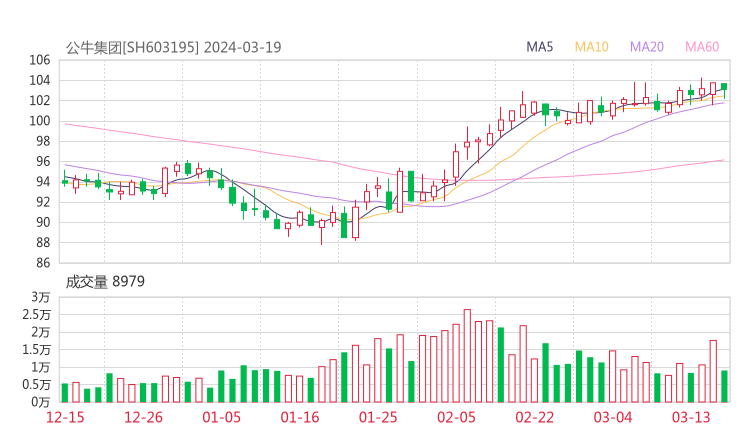The height and width of the screenshot is (440, 740).
Task: Click the 94 price axis label
Action: (43, 182)
